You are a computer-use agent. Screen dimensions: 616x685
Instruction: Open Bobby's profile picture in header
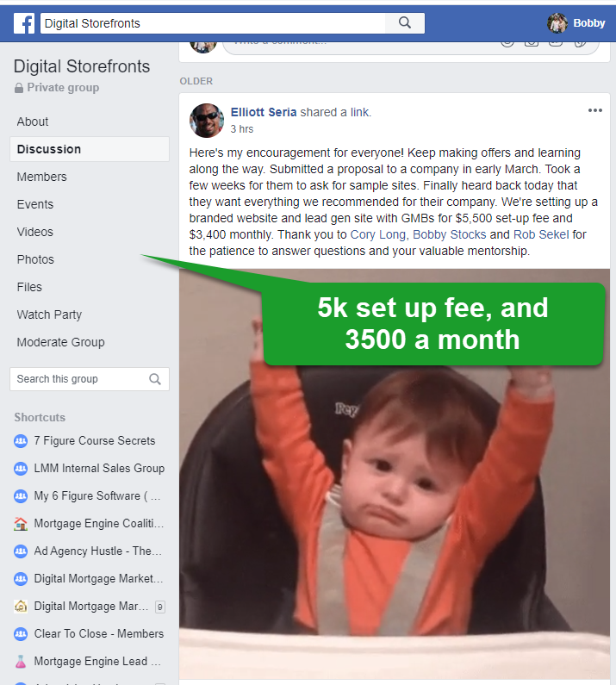coord(557,23)
